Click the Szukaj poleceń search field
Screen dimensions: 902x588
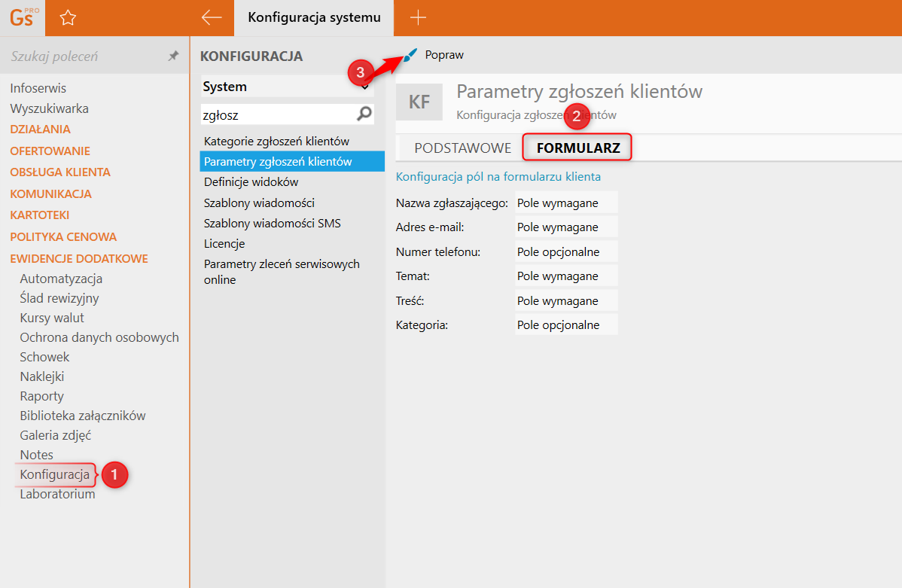click(83, 56)
